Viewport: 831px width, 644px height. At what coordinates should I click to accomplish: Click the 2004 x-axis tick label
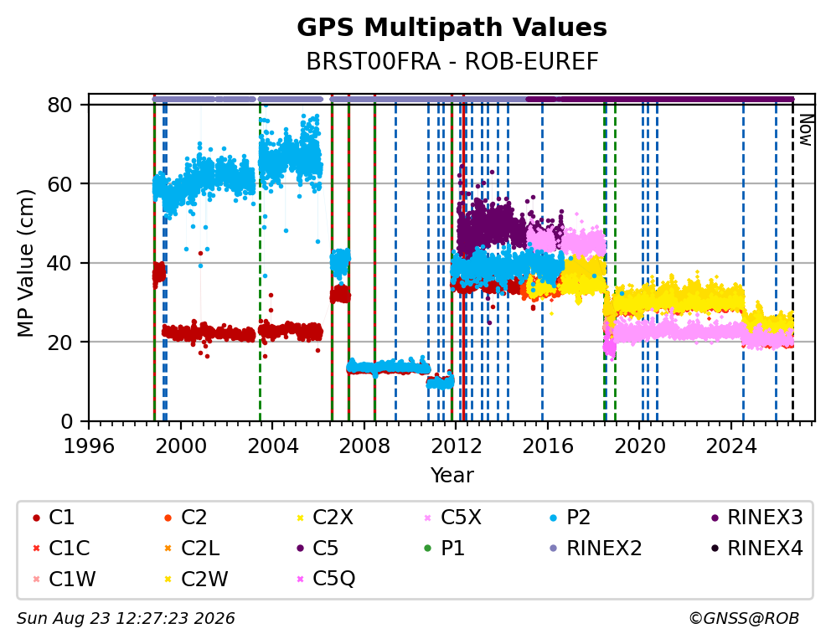click(272, 446)
